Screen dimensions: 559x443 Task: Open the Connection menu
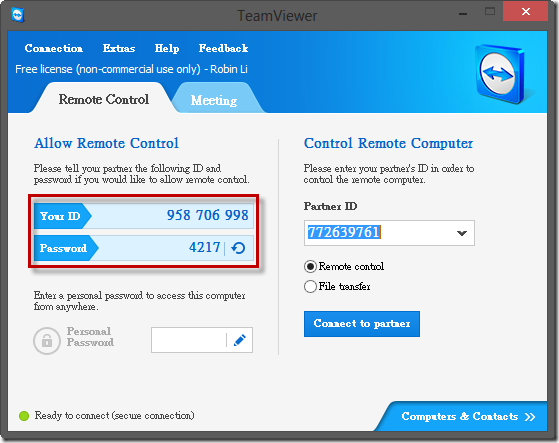click(x=53, y=48)
